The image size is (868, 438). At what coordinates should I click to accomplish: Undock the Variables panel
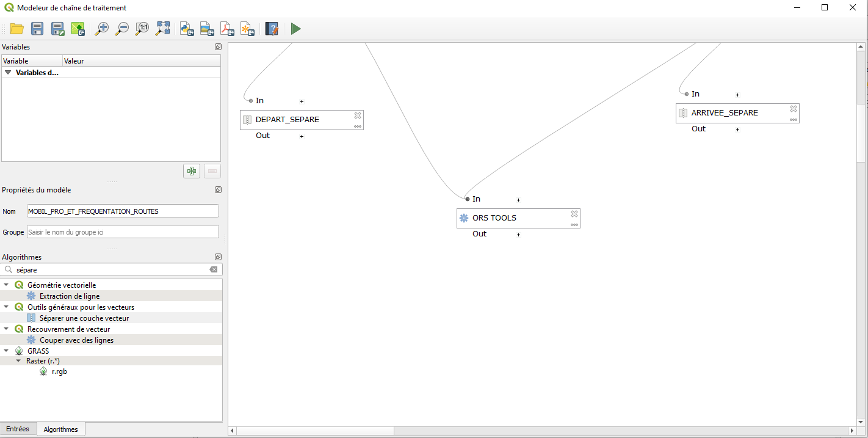(x=218, y=47)
